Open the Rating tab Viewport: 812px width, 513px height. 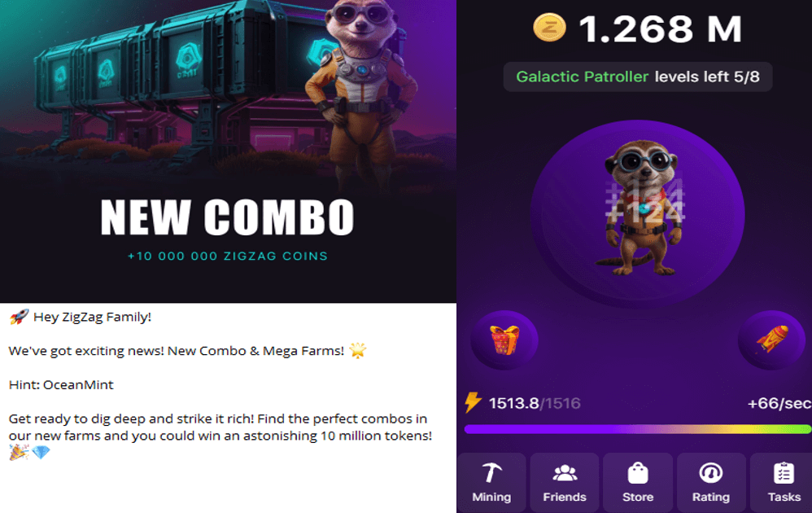(x=711, y=483)
